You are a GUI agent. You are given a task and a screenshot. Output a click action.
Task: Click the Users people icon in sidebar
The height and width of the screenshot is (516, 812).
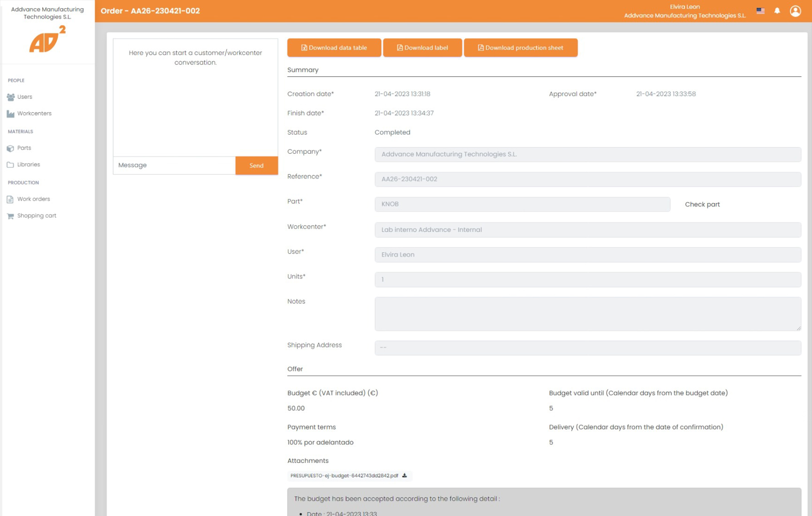pyautogui.click(x=10, y=97)
